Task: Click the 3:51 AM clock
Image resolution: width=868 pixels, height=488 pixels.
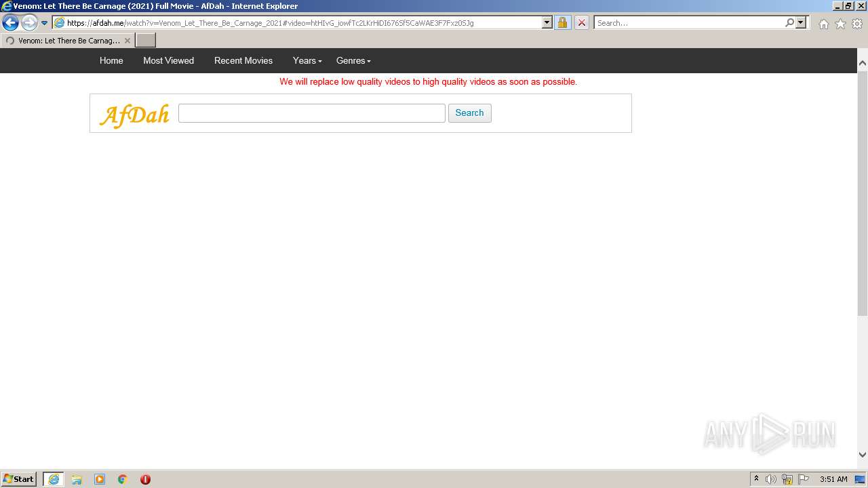Action: [x=833, y=479]
